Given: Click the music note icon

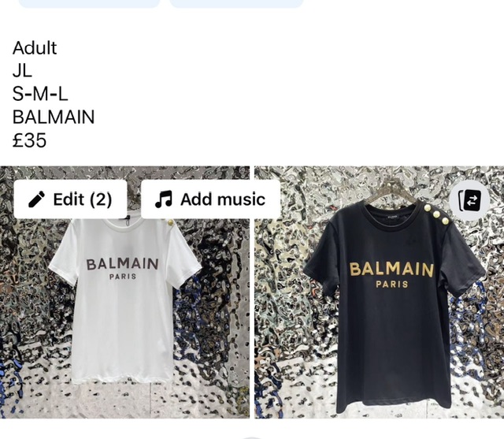Looking at the screenshot, I should [164, 199].
